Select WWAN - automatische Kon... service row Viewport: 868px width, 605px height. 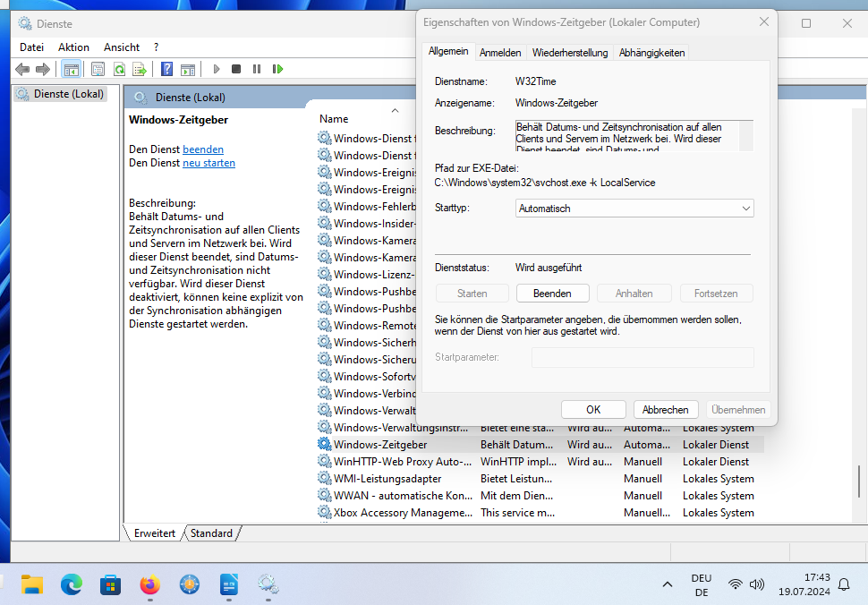pos(540,496)
